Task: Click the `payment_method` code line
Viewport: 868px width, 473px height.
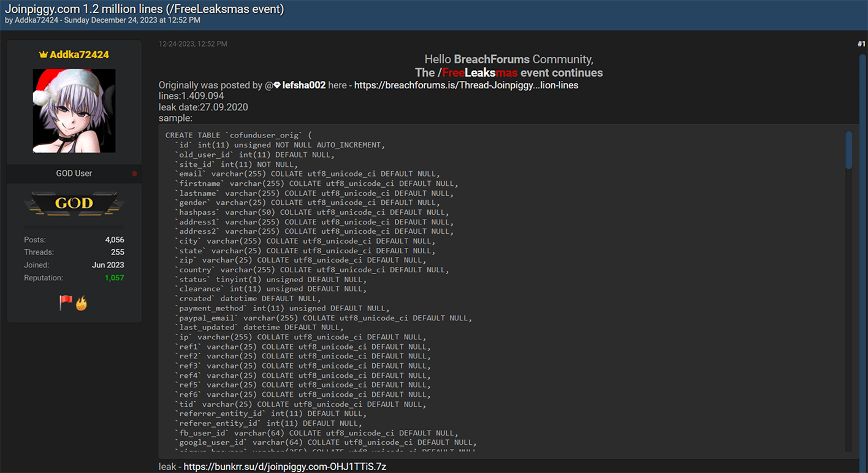Action: point(283,308)
